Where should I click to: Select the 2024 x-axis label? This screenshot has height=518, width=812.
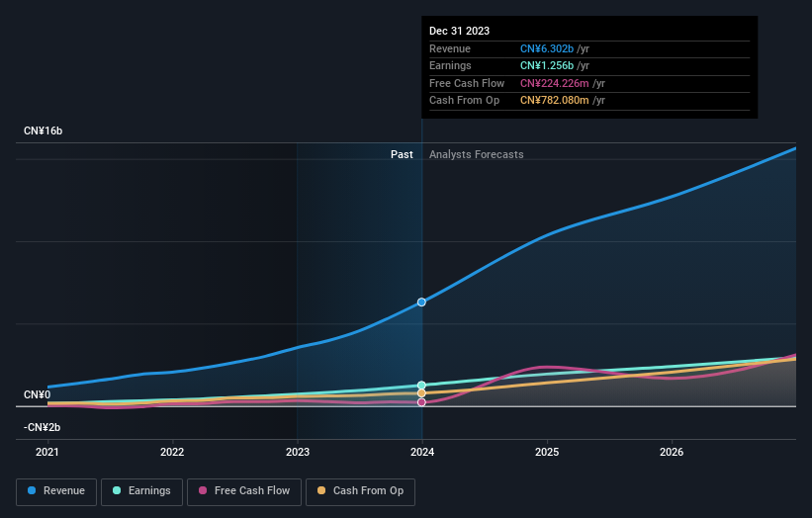click(422, 452)
